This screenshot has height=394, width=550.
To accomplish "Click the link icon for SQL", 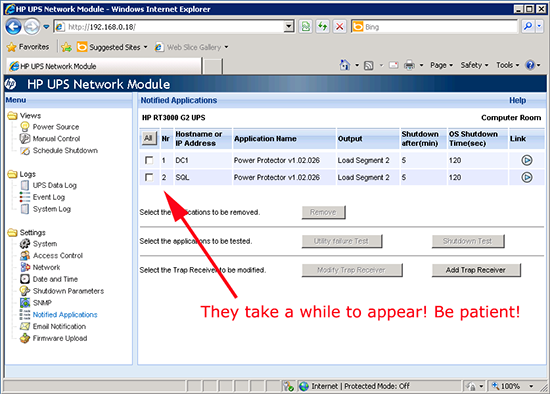I will click(526, 177).
